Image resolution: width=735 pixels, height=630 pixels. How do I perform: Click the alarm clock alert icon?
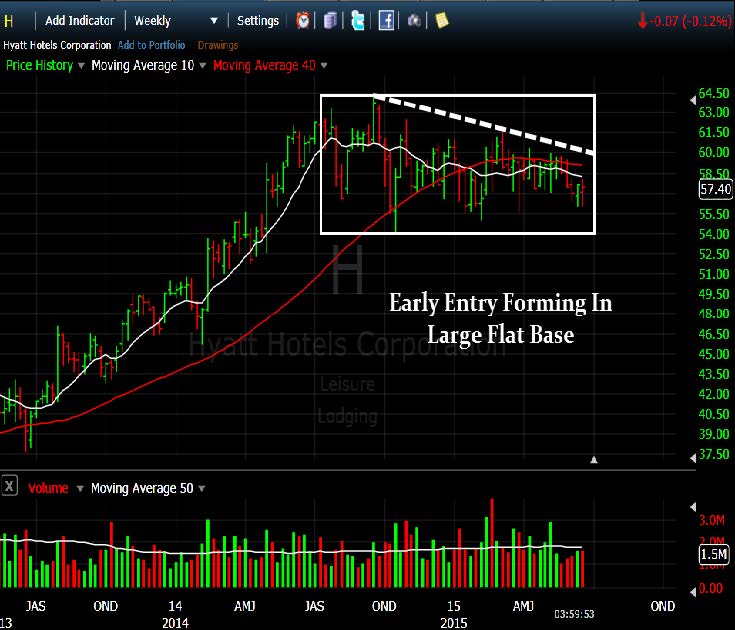click(x=303, y=21)
